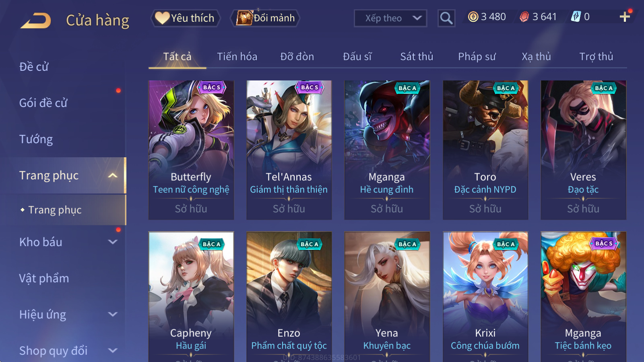Select the Toro Đặc cảnh NYPD skin card
The image size is (644, 362).
tap(485, 150)
